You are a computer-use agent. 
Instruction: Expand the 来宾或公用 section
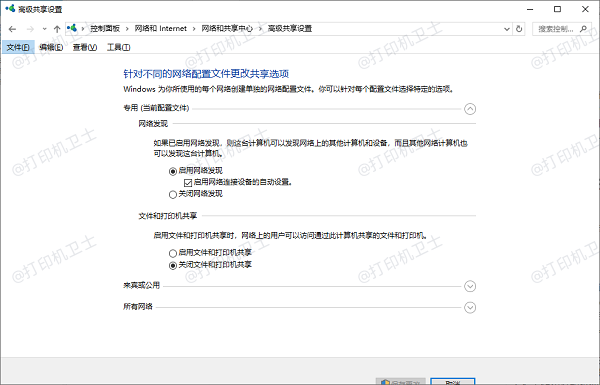coord(470,286)
